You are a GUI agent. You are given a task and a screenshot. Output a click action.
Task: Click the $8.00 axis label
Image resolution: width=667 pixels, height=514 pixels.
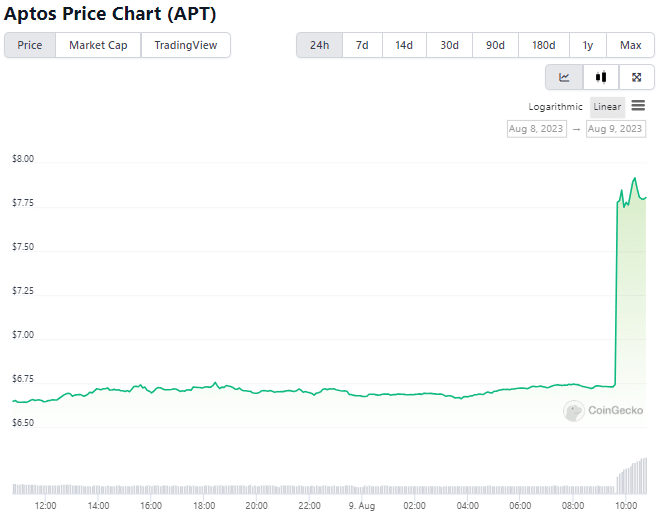[23, 159]
